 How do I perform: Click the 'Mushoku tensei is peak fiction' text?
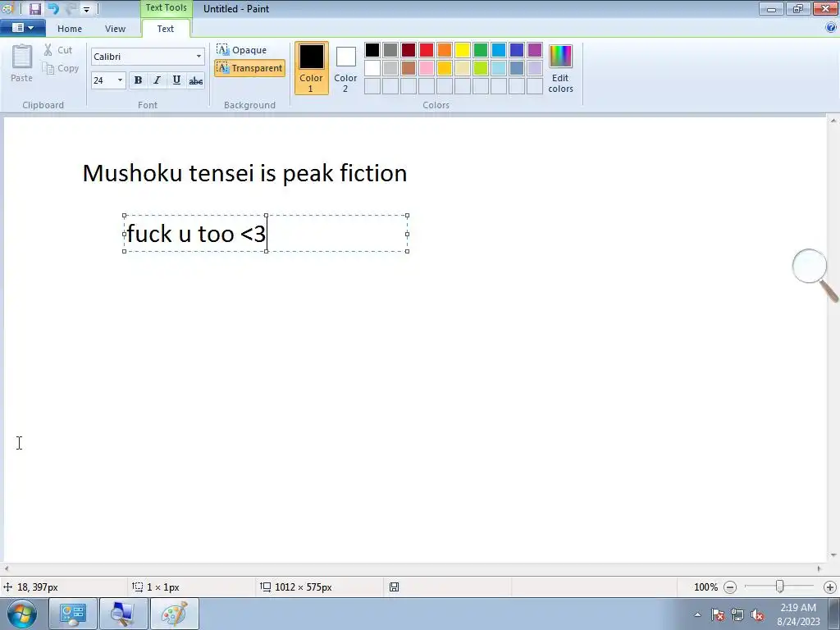[x=244, y=173]
